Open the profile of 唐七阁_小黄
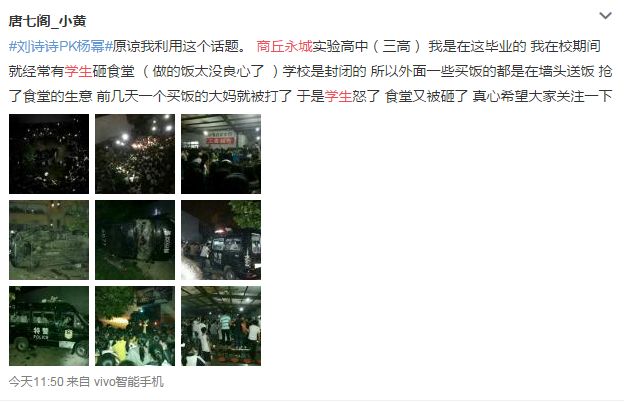The height and width of the screenshot is (403, 624). [x=47, y=21]
